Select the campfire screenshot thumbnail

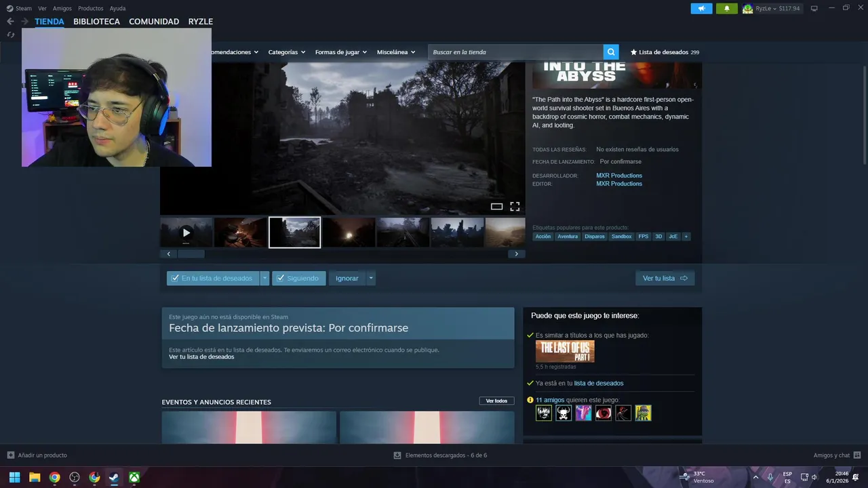(241, 232)
